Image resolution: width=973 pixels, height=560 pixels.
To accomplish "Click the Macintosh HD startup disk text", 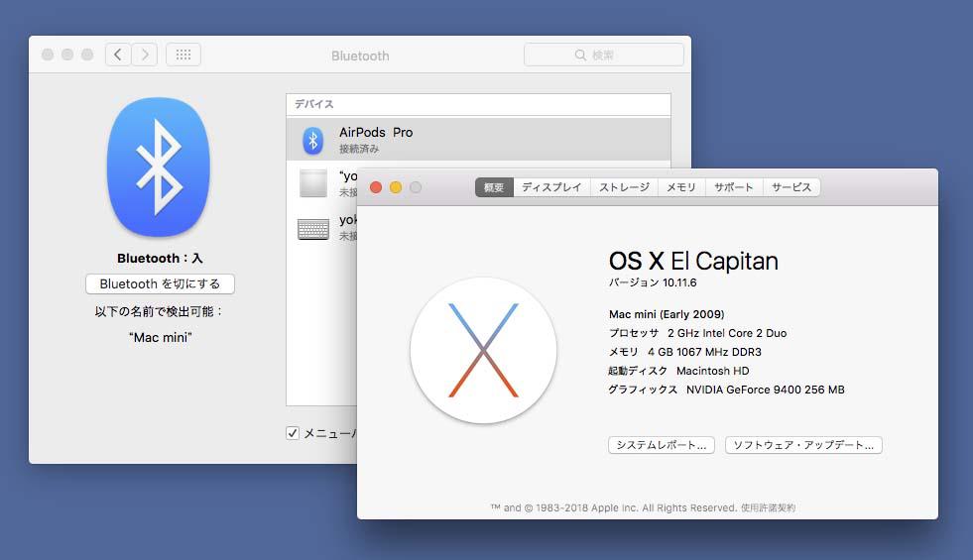I will (712, 371).
